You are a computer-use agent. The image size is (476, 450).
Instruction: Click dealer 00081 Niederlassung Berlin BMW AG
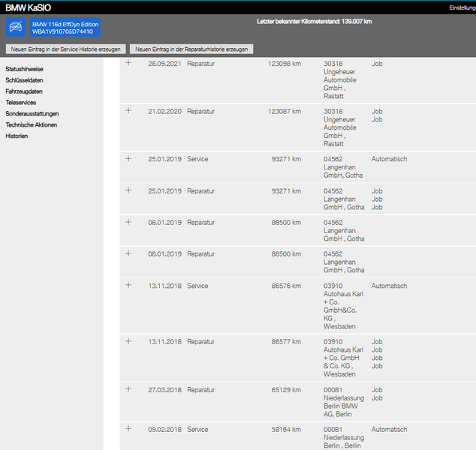[x=344, y=402]
